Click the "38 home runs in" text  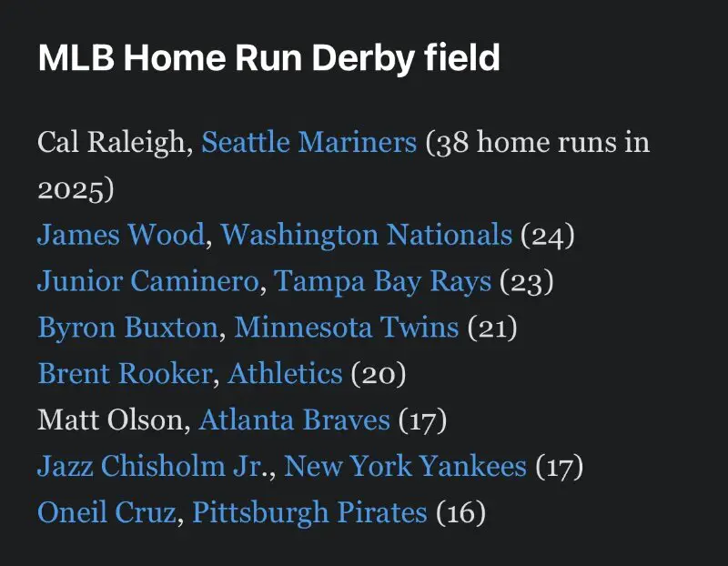pyautogui.click(x=538, y=142)
